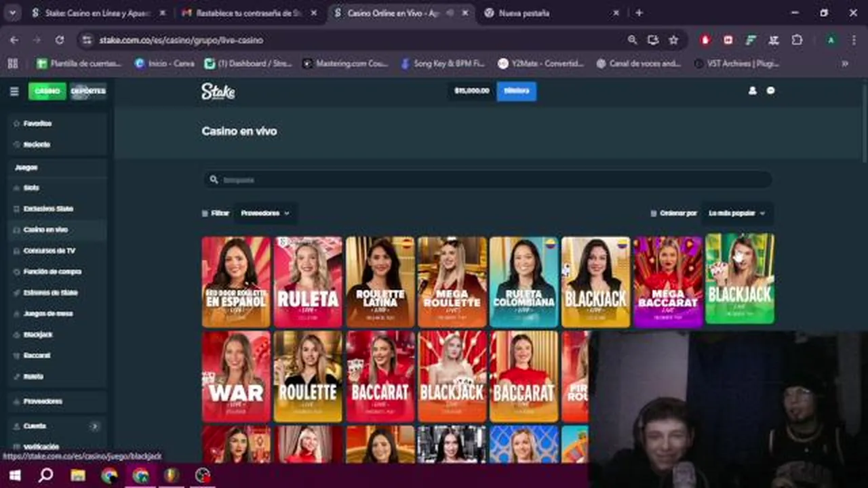
Task: Open the Lo más popular sort dropdown
Action: (x=736, y=213)
